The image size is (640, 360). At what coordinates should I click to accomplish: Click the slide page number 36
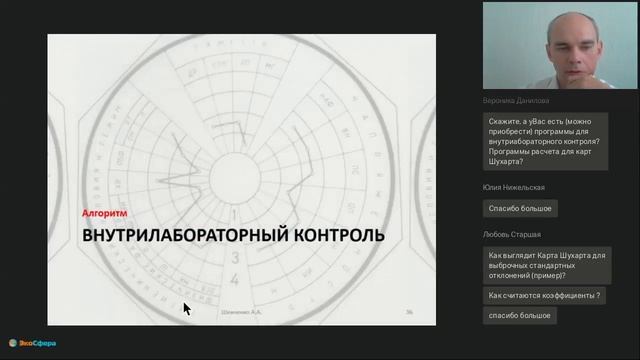tap(409, 312)
